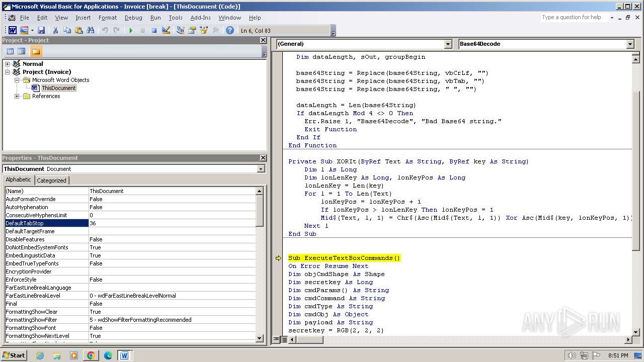Click the code window horizontal scrollbar thumb
The height and width of the screenshot is (362, 644).
pyautogui.click(x=310, y=340)
